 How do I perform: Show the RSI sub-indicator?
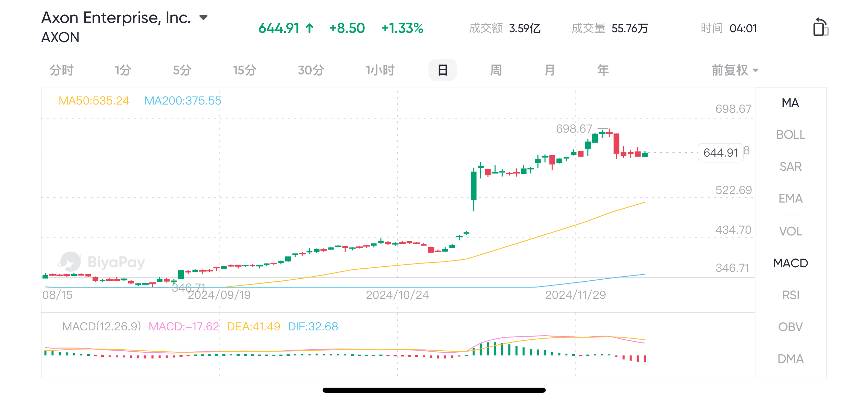pyautogui.click(x=791, y=295)
